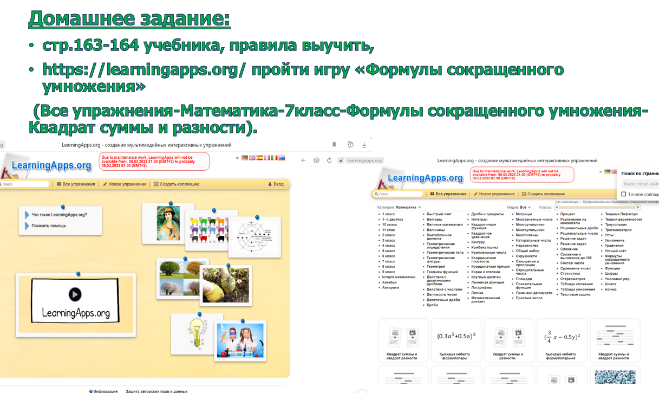Click the download arrow icon in left browser
The height and width of the screenshot is (393, 659).
point(364,145)
